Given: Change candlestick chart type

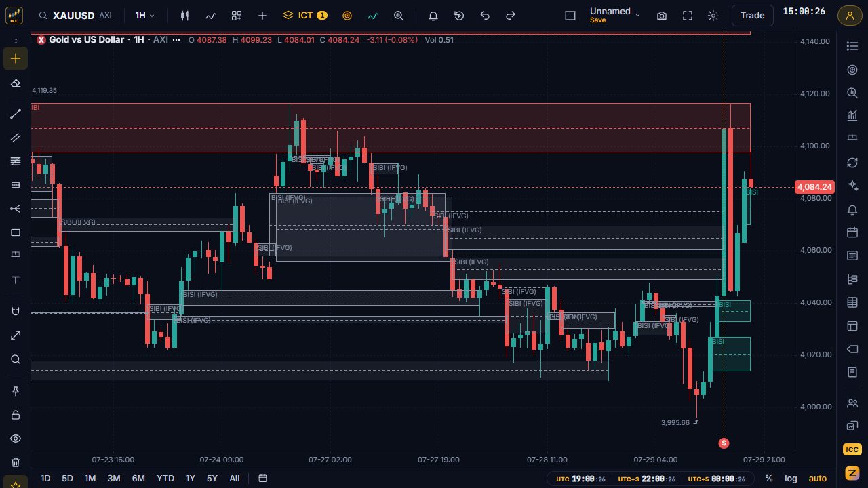Looking at the screenshot, I should (185, 15).
